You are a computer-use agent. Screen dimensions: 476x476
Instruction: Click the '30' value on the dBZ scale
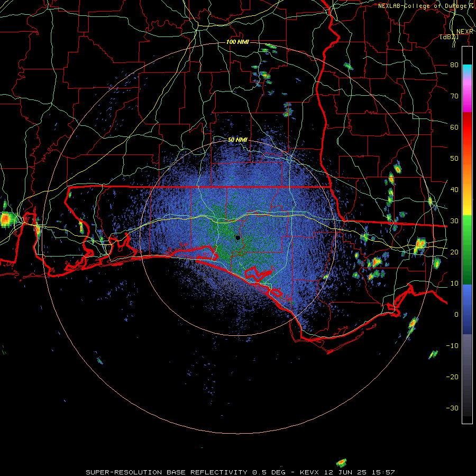tap(454, 221)
